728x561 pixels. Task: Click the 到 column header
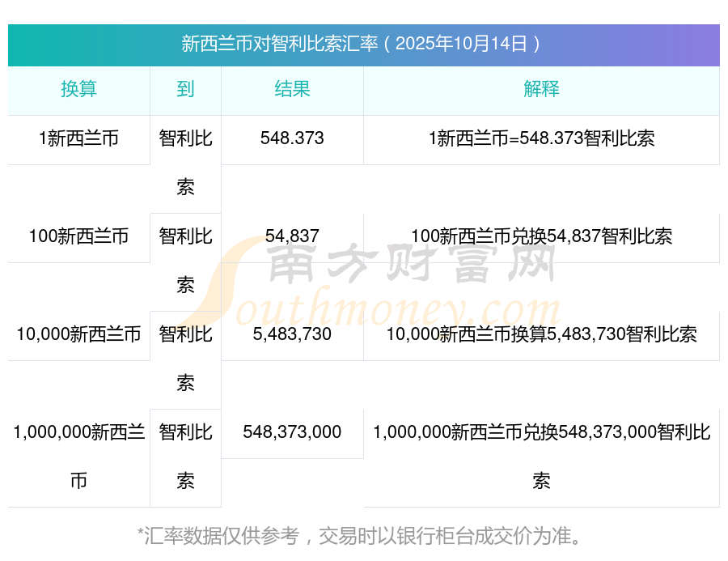[185, 90]
